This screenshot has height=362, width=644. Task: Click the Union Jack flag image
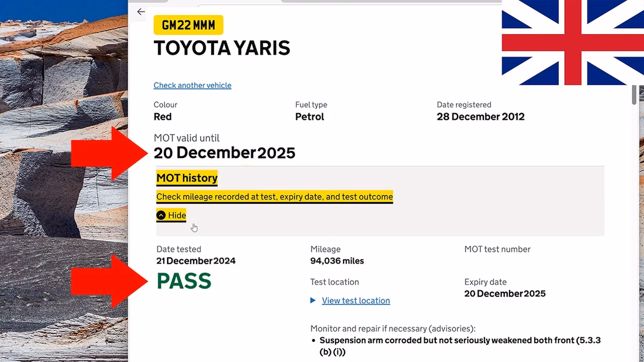coord(571,42)
